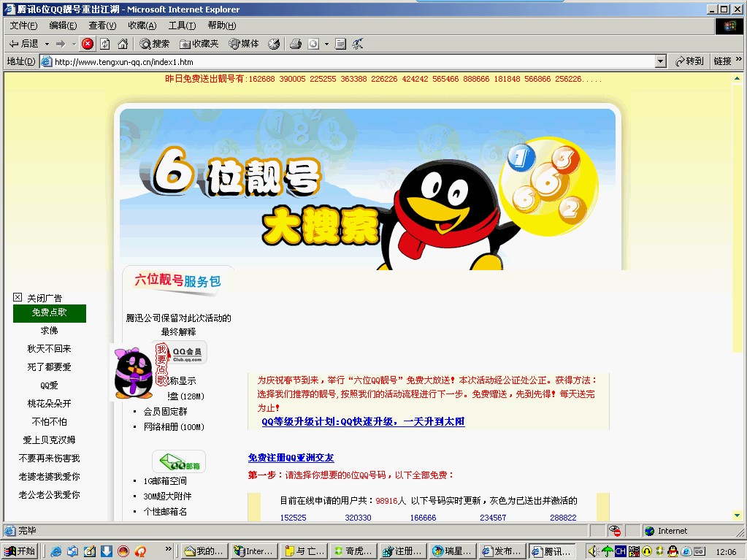Image resolution: width=747 pixels, height=560 pixels.
Task: Open the QQ等级升级计划 link
Action: point(363,421)
